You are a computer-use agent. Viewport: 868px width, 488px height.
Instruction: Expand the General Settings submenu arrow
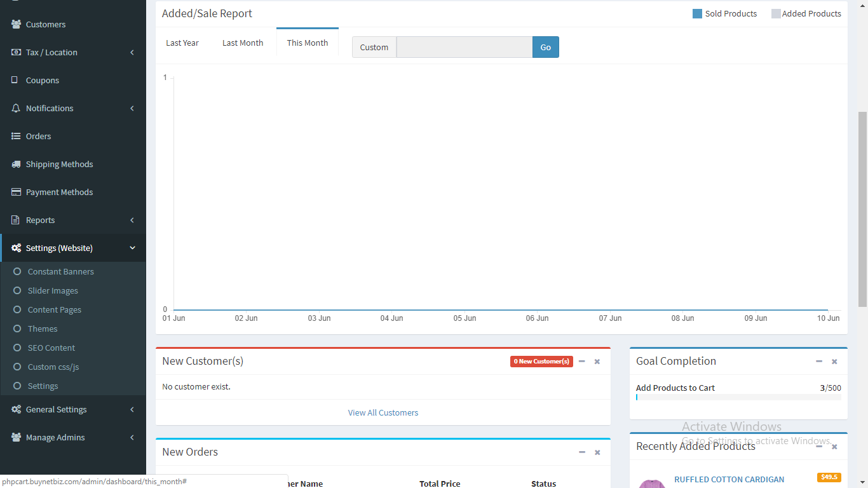(132, 409)
